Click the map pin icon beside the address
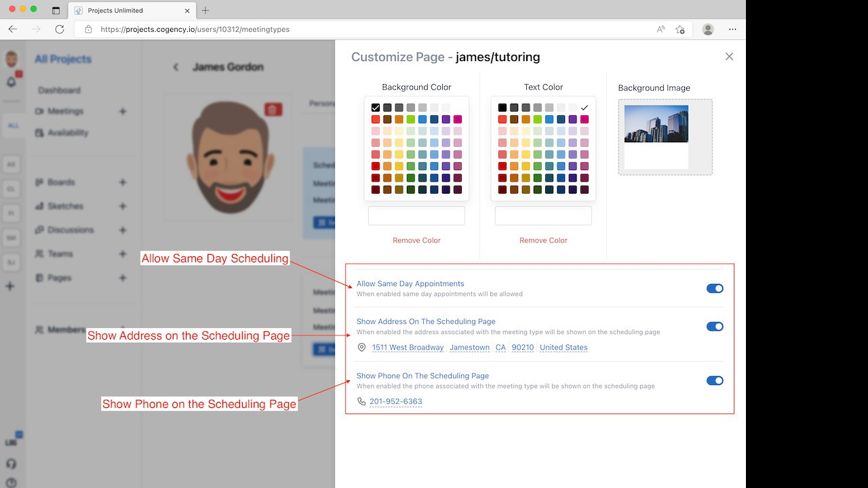 click(x=361, y=348)
